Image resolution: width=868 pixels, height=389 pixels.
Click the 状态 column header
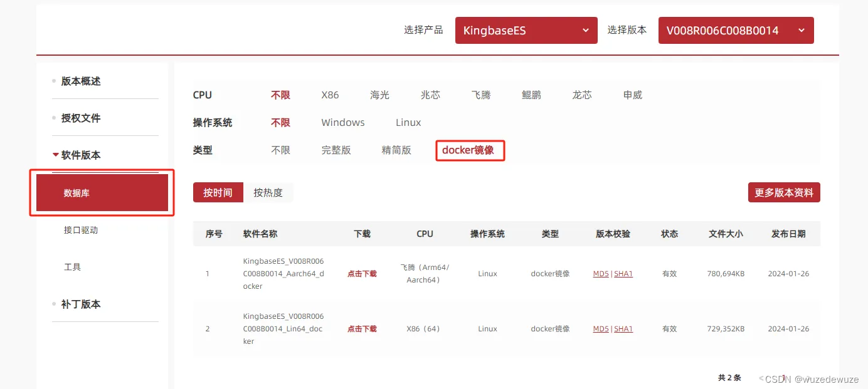coord(669,234)
